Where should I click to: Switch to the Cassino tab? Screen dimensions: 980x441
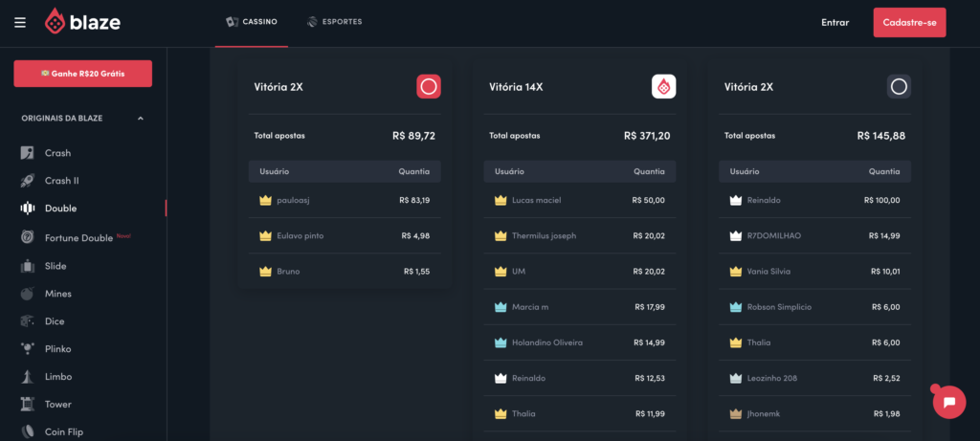[x=252, y=22]
